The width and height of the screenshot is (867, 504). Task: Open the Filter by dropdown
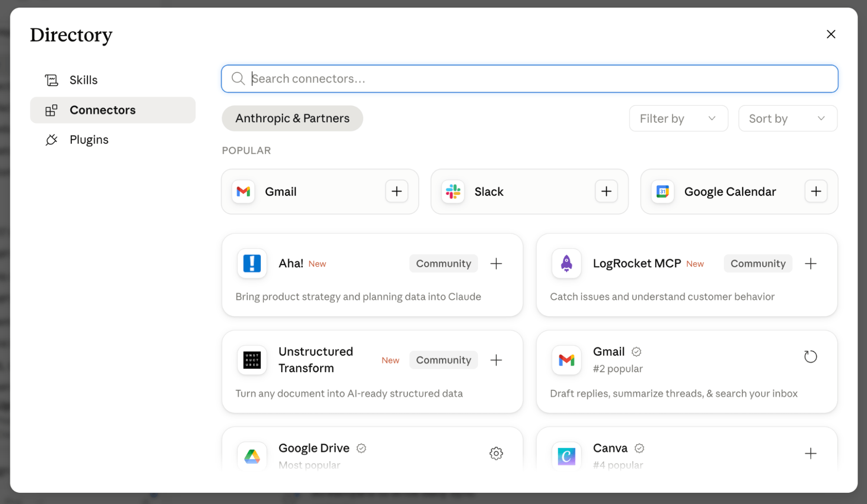[x=678, y=118]
